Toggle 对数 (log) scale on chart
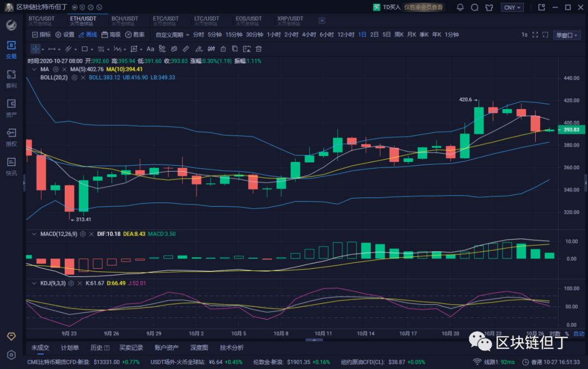Image resolution: width=588 pixels, height=369 pixels. [555, 334]
